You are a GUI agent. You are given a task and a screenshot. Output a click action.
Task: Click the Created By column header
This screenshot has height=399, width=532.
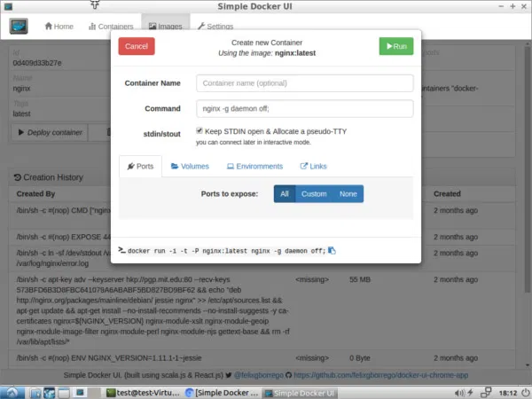tap(35, 193)
